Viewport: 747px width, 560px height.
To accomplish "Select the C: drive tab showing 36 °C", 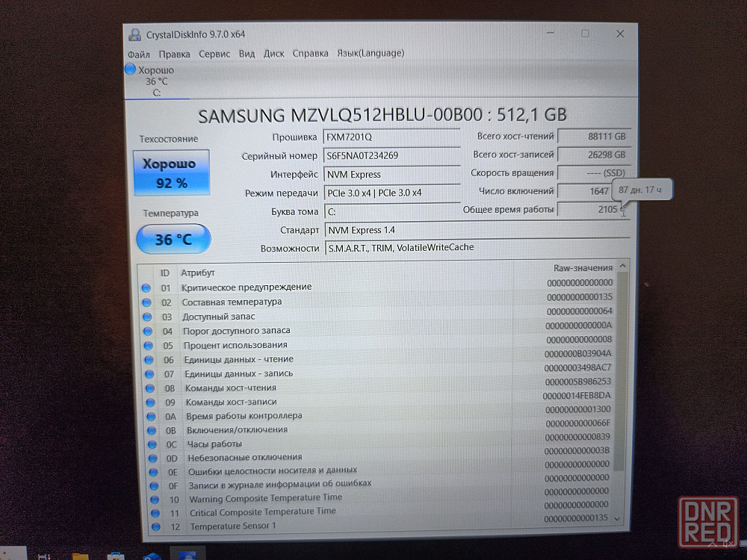I will click(157, 81).
